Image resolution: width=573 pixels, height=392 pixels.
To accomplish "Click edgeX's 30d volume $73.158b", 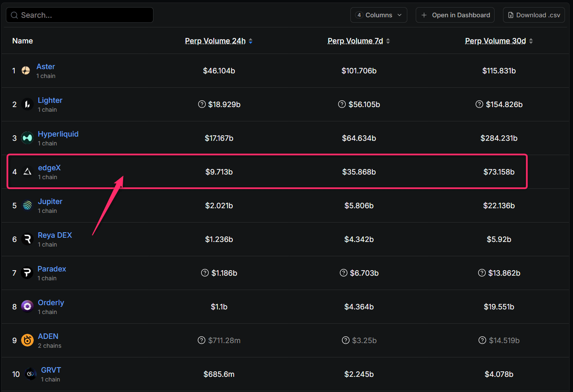I will [x=499, y=172].
